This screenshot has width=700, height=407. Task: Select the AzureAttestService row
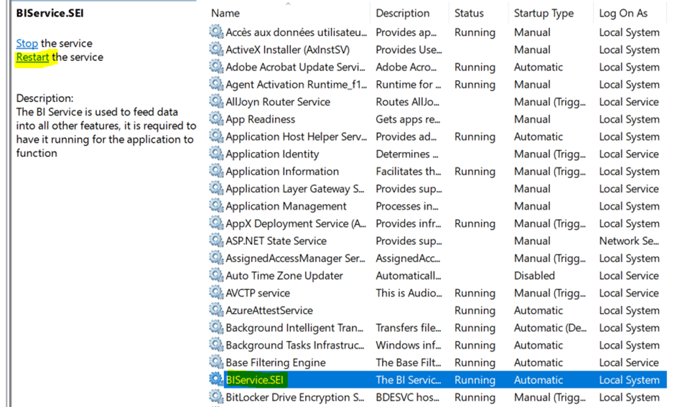[x=268, y=311]
